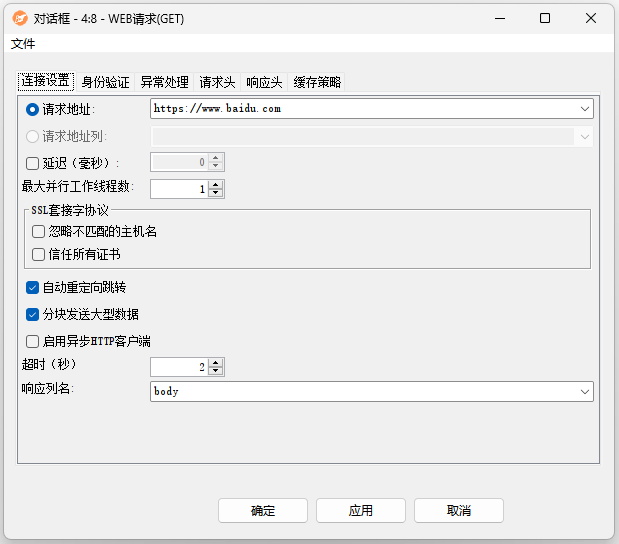Open the 缓存策略 tab
The width and height of the screenshot is (619, 544).
(317, 82)
